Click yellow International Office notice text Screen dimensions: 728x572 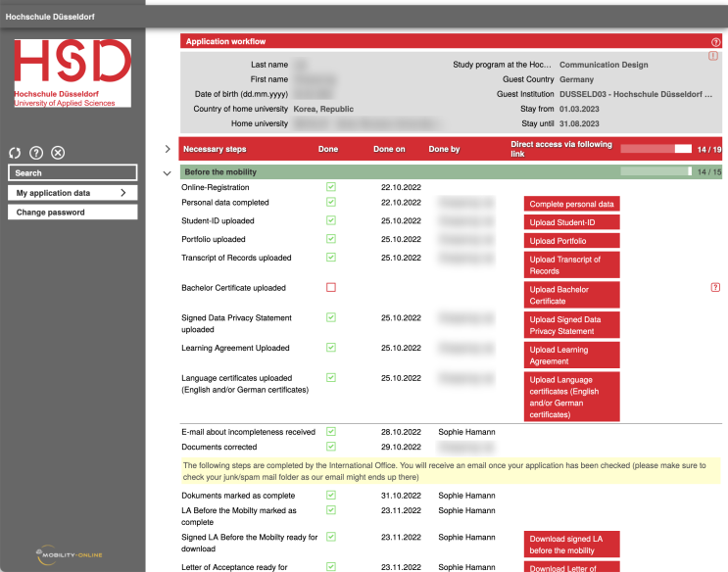click(x=451, y=471)
